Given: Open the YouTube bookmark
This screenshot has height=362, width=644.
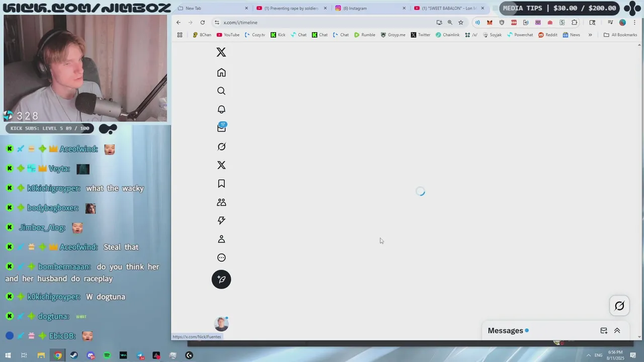Looking at the screenshot, I should pos(228,35).
